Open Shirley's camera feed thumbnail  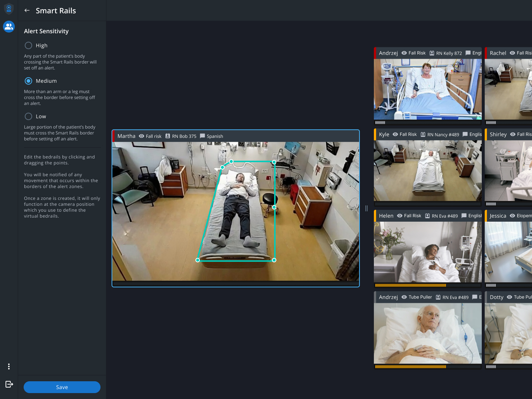pyautogui.click(x=508, y=171)
